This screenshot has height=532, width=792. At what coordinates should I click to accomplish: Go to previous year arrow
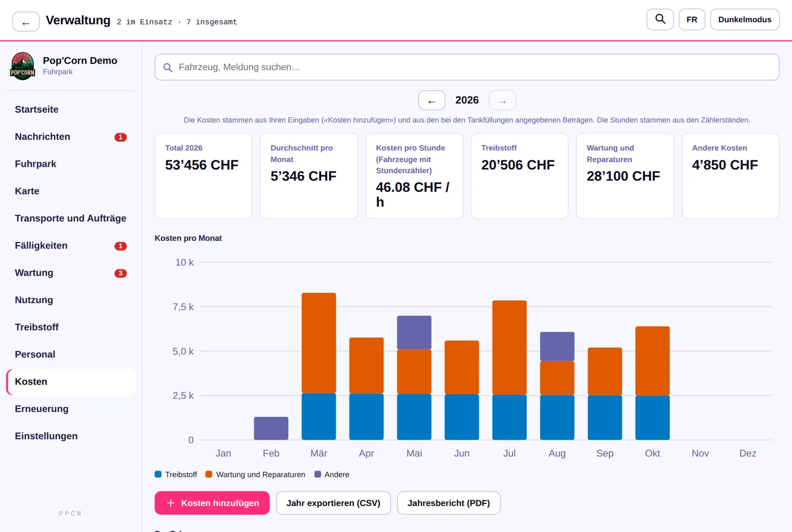(432, 100)
